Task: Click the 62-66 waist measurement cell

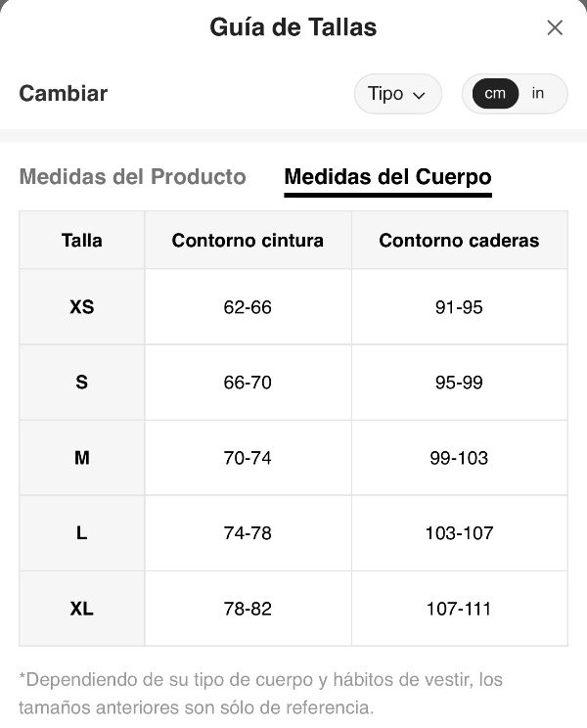Action: (x=248, y=307)
